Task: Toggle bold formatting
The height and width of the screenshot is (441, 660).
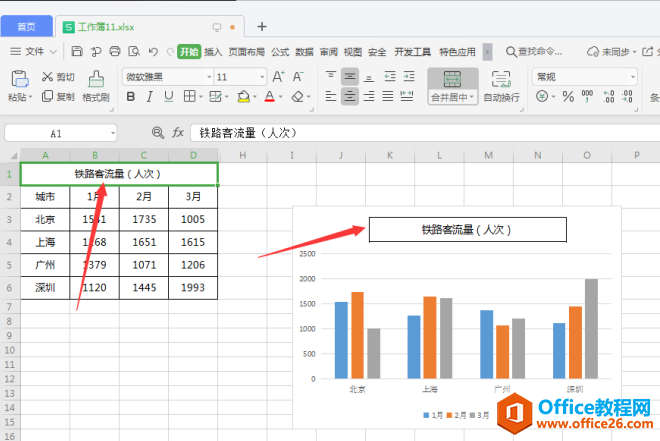Action: click(x=131, y=97)
